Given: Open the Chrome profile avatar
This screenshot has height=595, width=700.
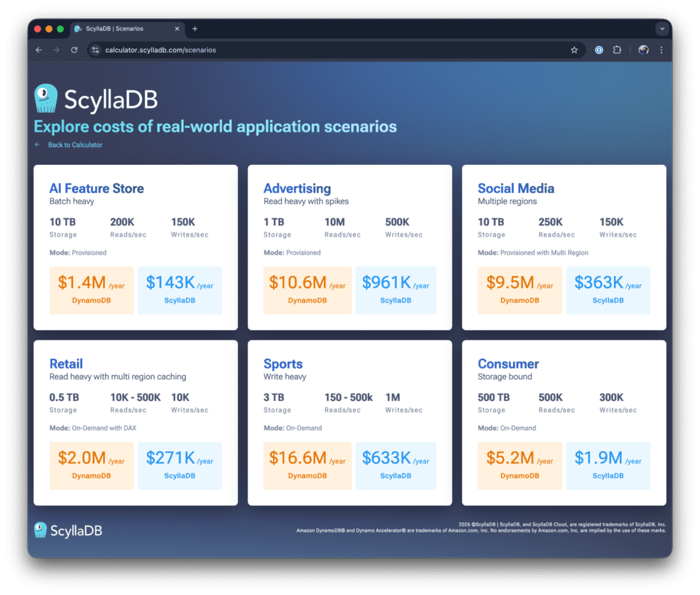Looking at the screenshot, I should [643, 50].
